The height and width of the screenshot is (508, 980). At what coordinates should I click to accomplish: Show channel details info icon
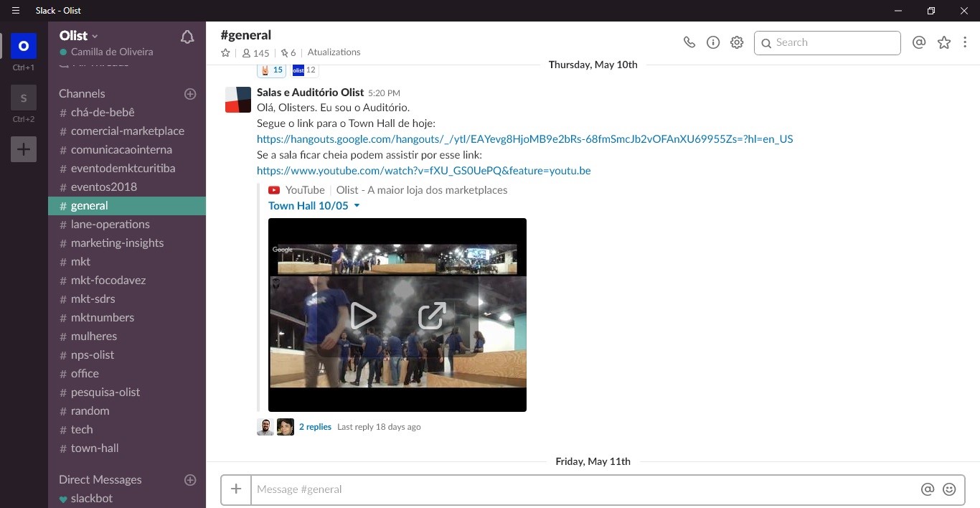713,42
